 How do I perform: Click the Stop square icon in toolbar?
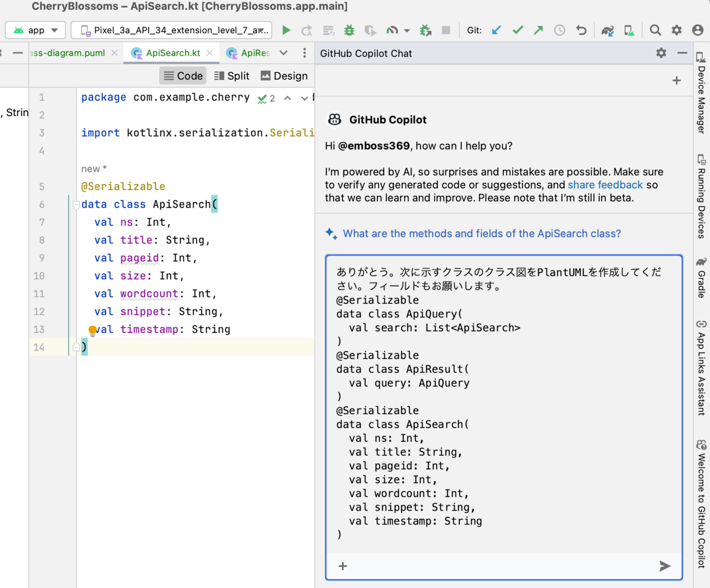coord(446,30)
